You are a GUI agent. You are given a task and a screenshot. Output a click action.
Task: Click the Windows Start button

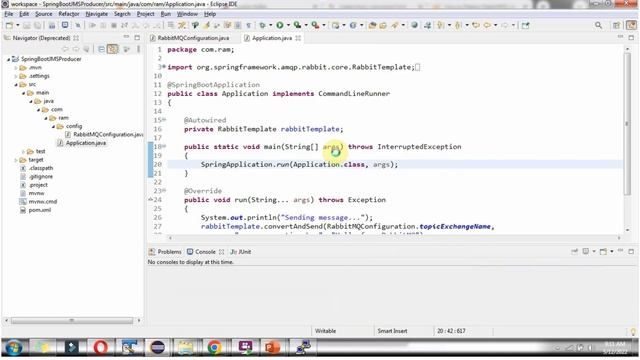tap(14, 348)
